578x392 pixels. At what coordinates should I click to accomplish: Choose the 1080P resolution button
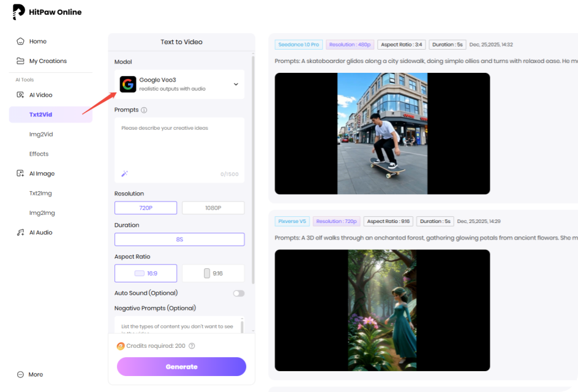[x=213, y=208]
